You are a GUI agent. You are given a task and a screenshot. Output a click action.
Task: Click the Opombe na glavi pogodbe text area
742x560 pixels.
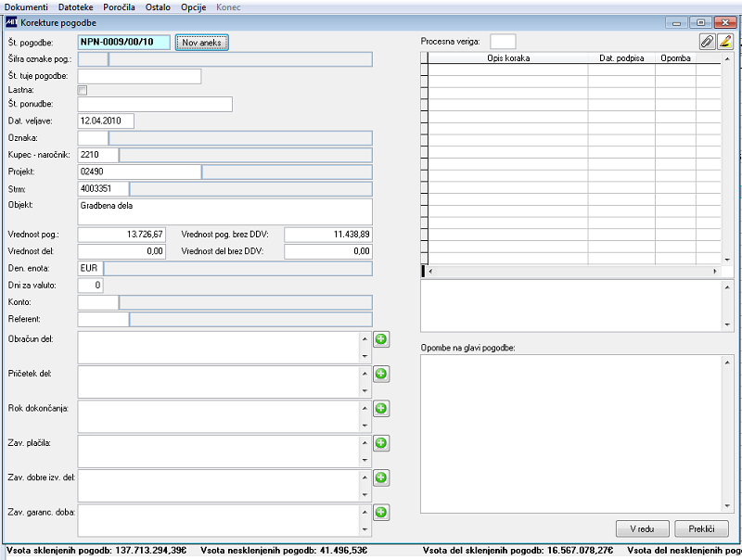pos(571,434)
